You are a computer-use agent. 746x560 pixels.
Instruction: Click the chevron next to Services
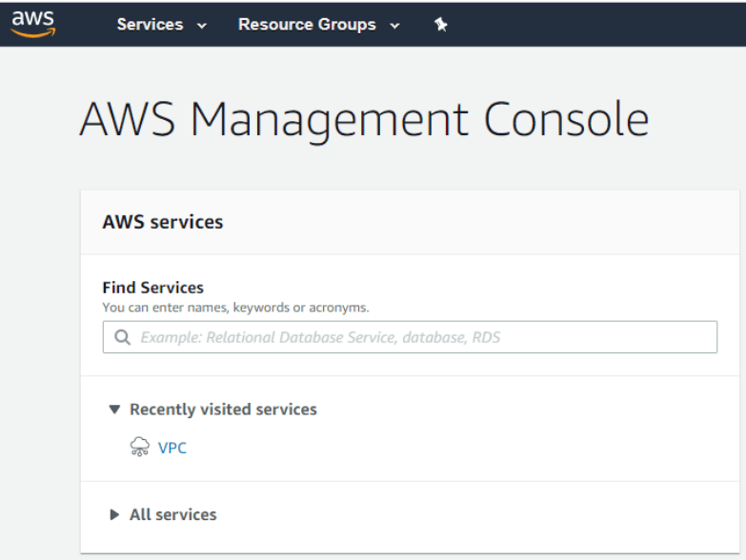[202, 26]
